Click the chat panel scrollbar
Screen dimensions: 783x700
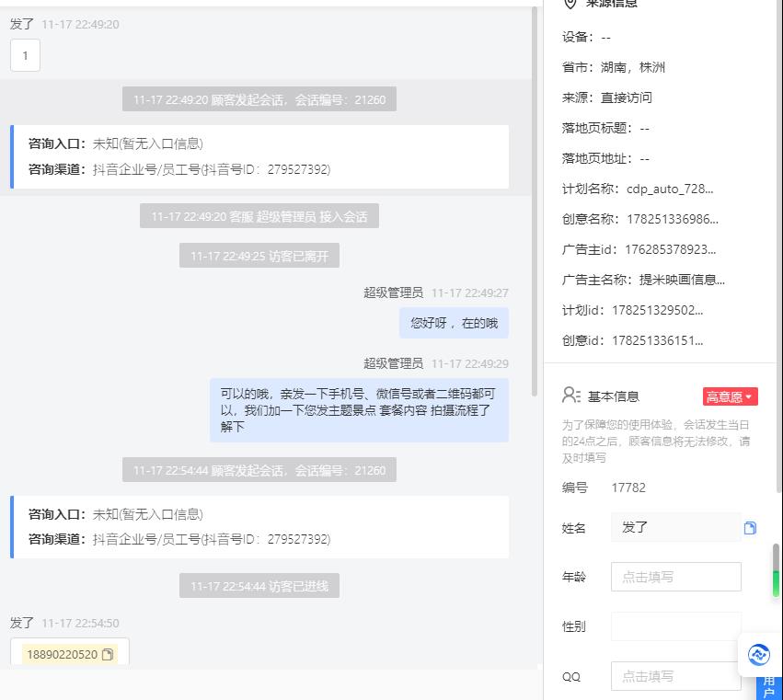[535, 201]
